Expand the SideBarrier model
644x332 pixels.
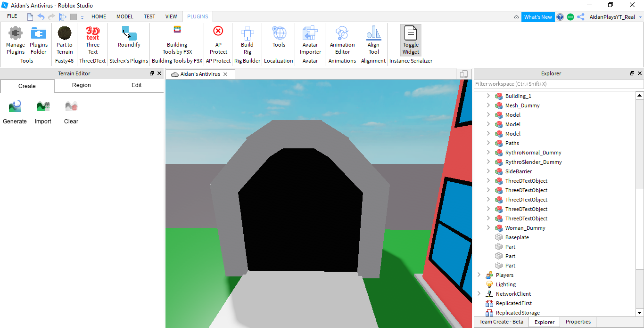coord(488,171)
